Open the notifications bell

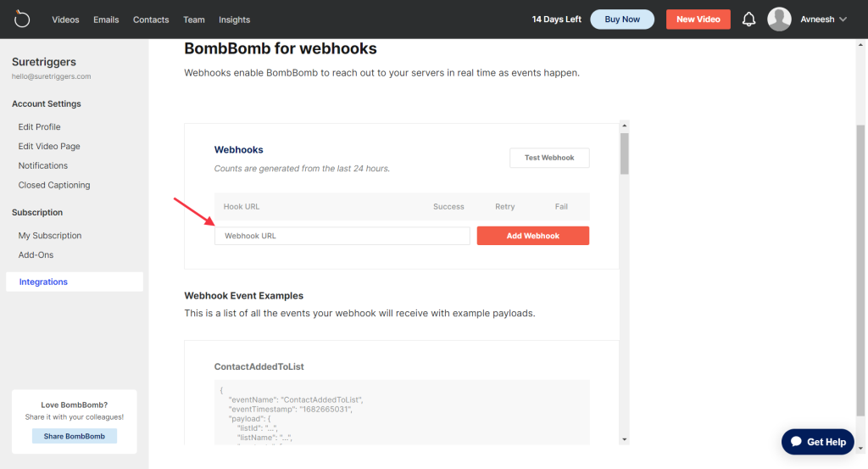pyautogui.click(x=748, y=20)
